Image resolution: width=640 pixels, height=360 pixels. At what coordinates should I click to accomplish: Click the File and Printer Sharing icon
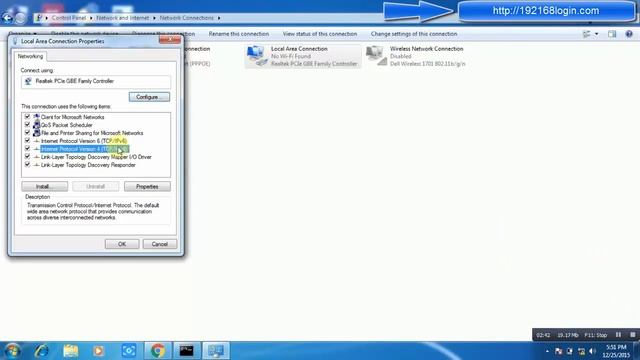(36, 133)
